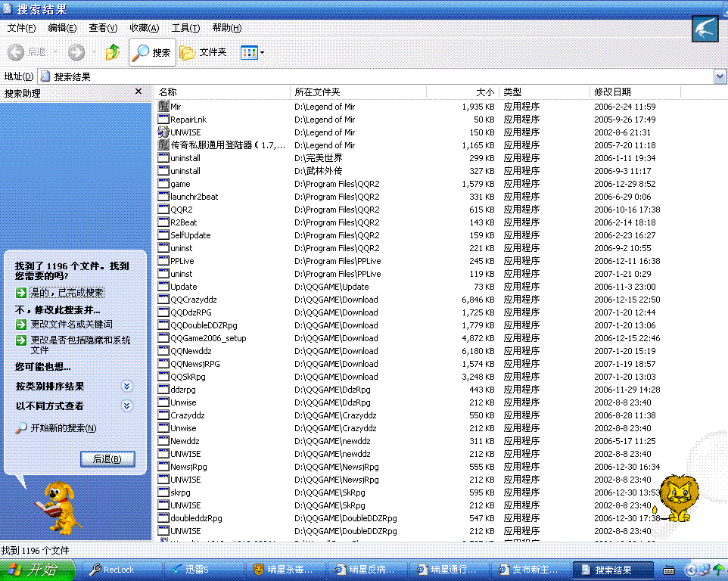The width and height of the screenshot is (728, 581).
Task: Select the skrpg file icon
Action: (x=163, y=492)
